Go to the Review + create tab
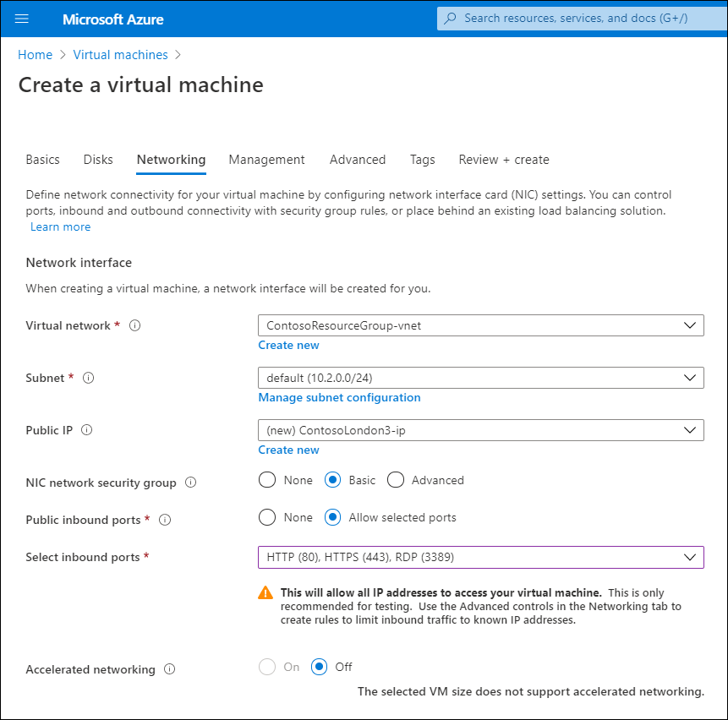Viewport: 728px width, 720px height. pos(504,159)
